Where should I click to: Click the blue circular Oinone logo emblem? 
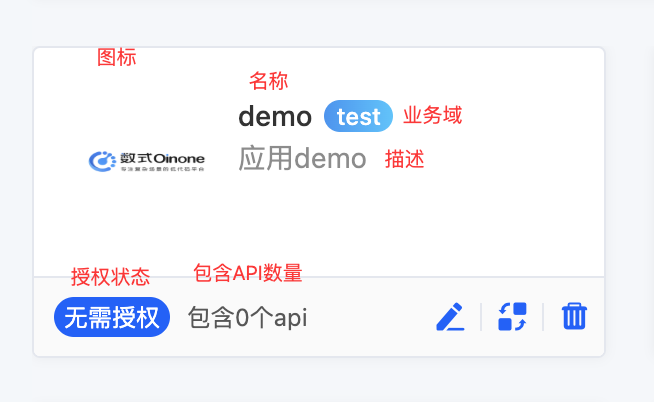pyautogui.click(x=102, y=161)
